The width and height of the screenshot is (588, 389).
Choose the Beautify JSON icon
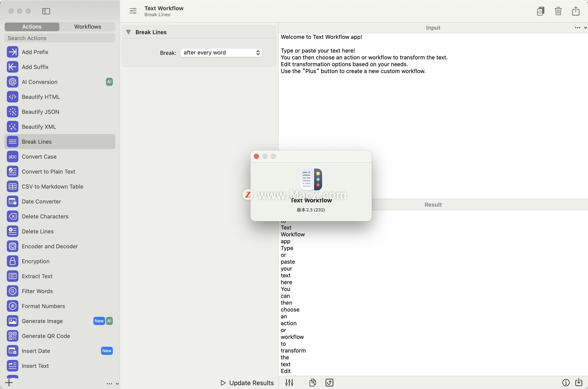point(13,112)
